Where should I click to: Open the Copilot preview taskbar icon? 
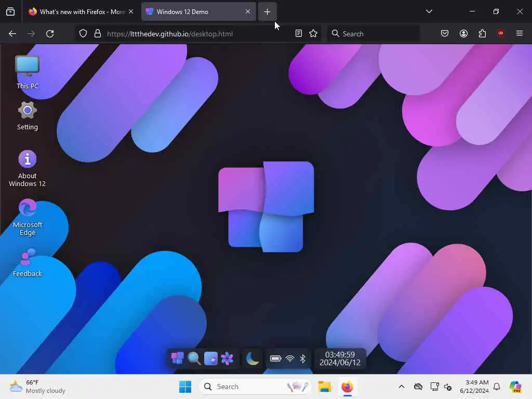pos(515,387)
